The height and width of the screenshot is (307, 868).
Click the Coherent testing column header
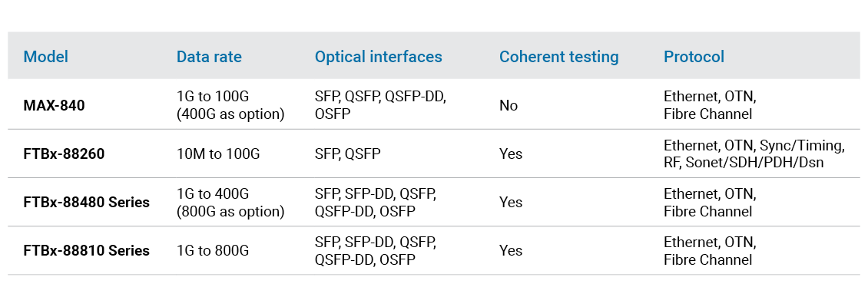click(x=558, y=57)
